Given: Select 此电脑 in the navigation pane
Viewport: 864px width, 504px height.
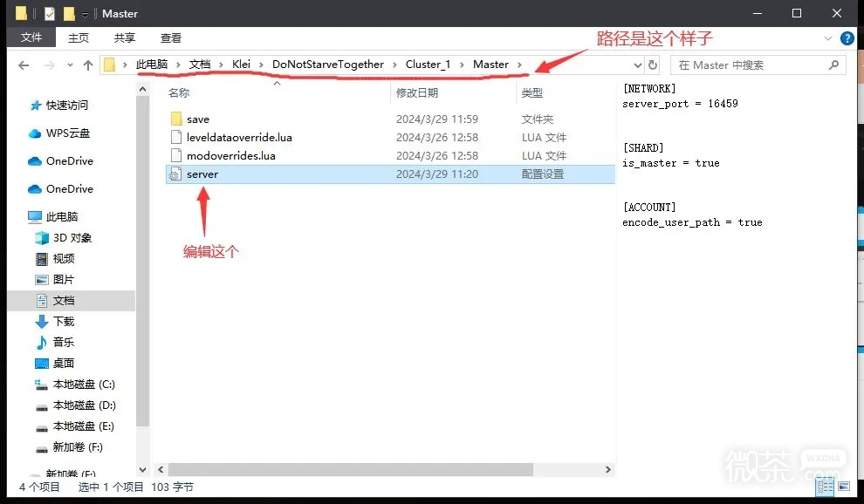Looking at the screenshot, I should pos(62,216).
